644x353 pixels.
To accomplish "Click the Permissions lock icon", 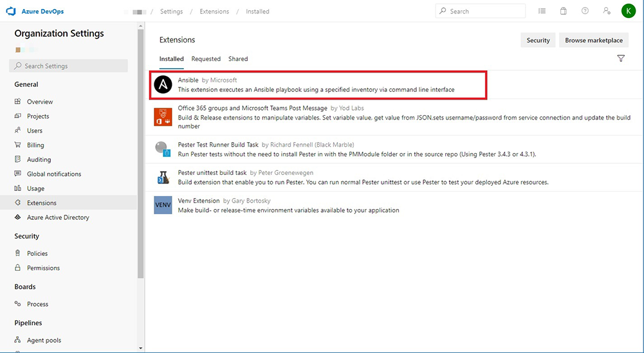I will [17, 267].
